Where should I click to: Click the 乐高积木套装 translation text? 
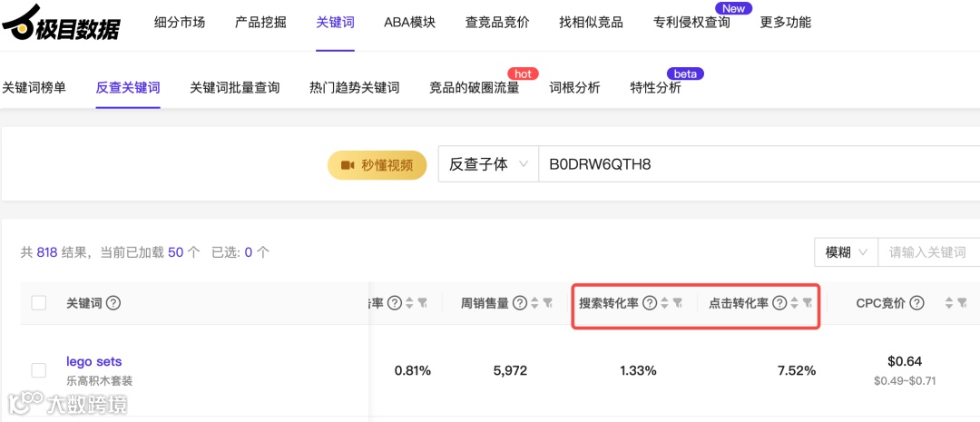click(100, 381)
